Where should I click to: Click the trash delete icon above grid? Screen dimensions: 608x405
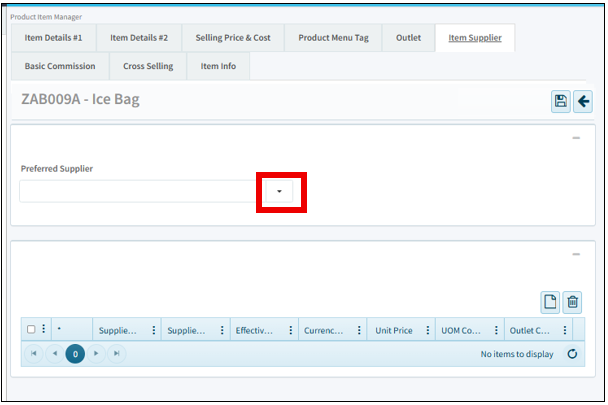pyautogui.click(x=572, y=302)
